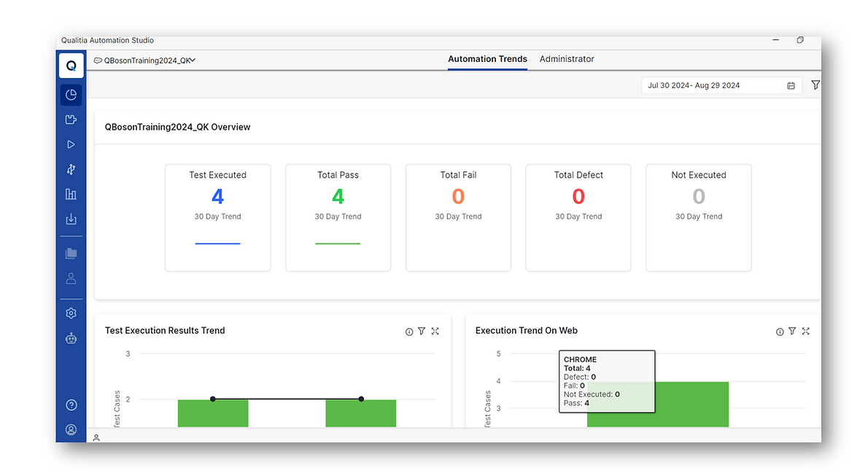Click info icon on Test Execution Results Trend
The image size is (868, 473).
coord(409,332)
